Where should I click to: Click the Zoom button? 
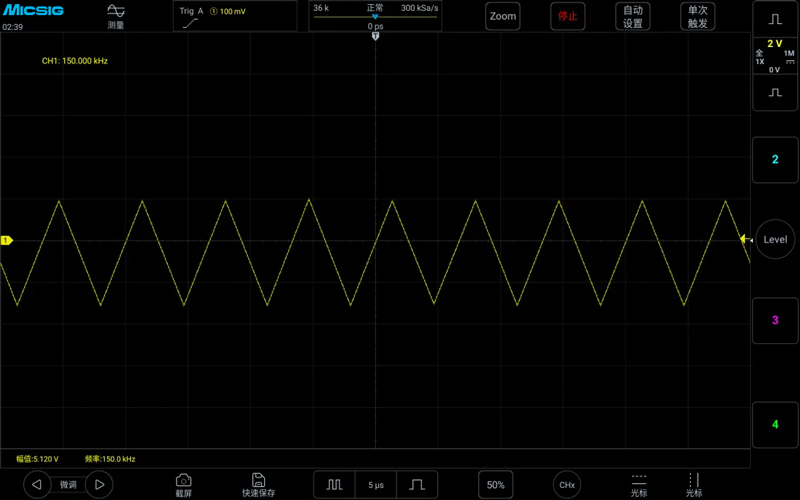point(503,16)
